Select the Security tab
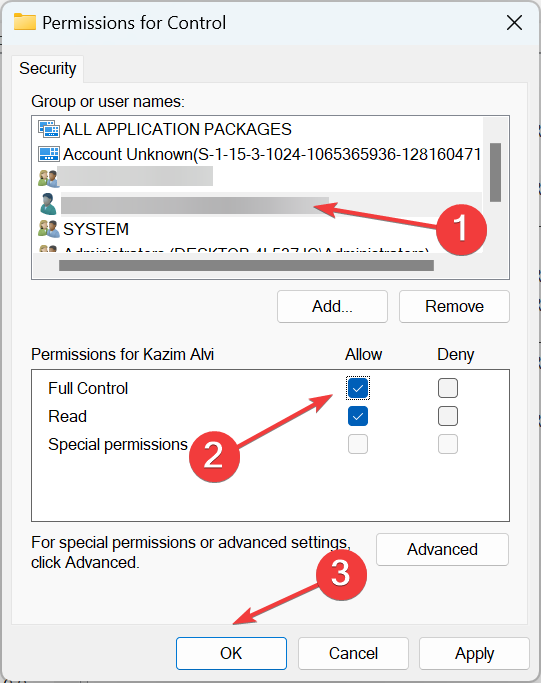The image size is (541, 683). pyautogui.click(x=47, y=69)
